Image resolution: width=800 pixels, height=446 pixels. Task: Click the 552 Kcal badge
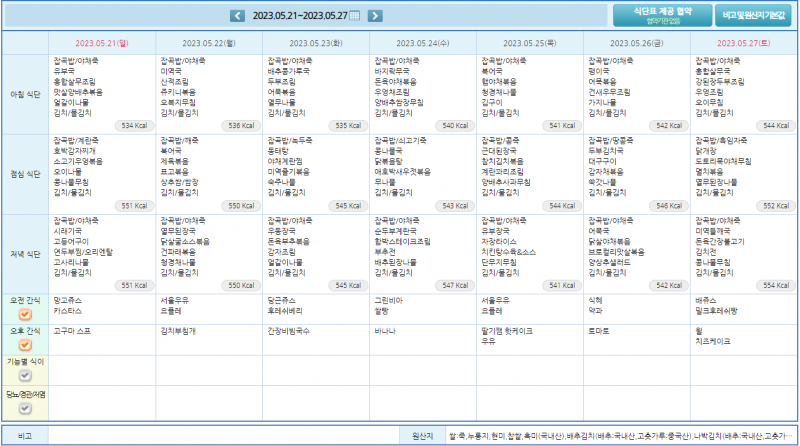[776, 206]
